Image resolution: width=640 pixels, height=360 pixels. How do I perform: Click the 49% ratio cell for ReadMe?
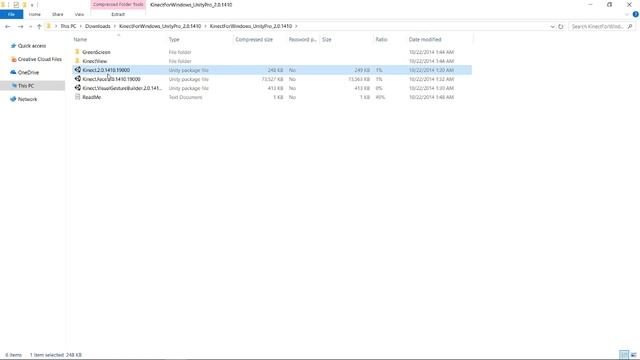[380, 97]
